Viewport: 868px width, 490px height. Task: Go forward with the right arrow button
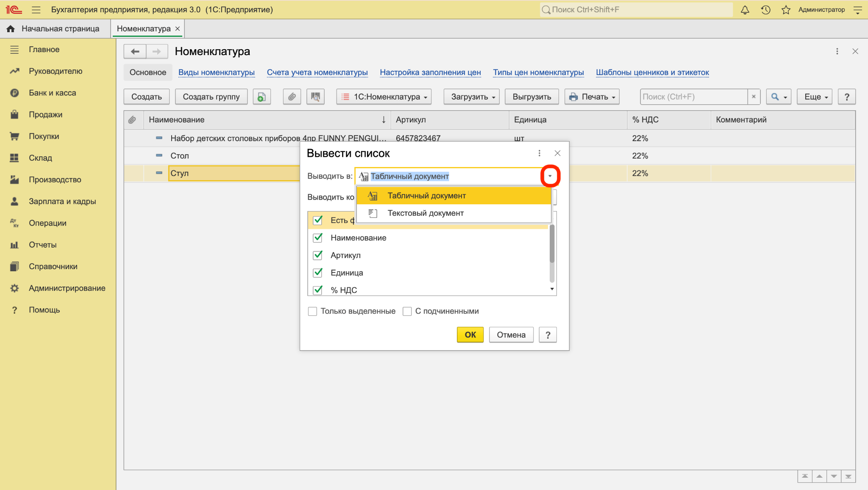(x=157, y=51)
